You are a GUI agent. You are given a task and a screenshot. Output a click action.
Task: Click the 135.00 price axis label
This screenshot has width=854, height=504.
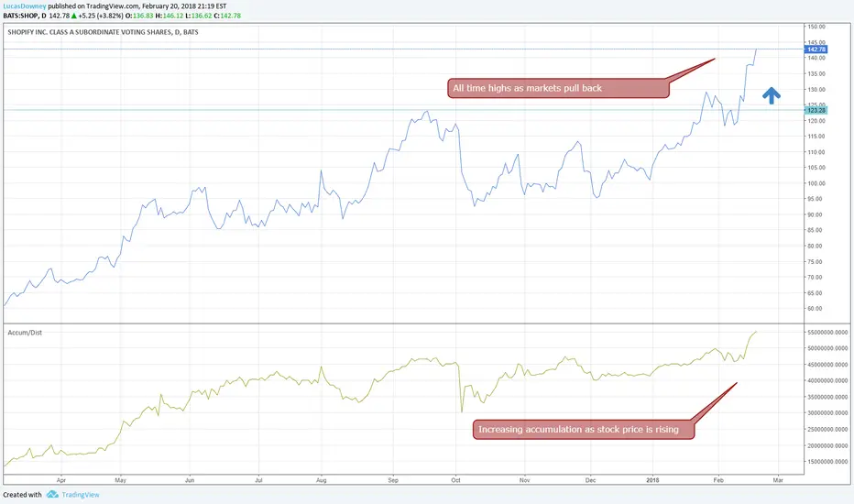tap(816, 73)
